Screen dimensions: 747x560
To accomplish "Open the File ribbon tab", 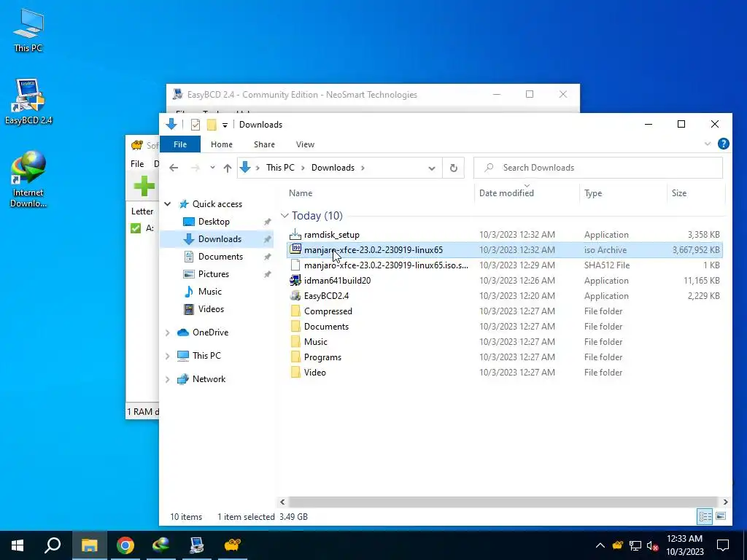I will [180, 144].
